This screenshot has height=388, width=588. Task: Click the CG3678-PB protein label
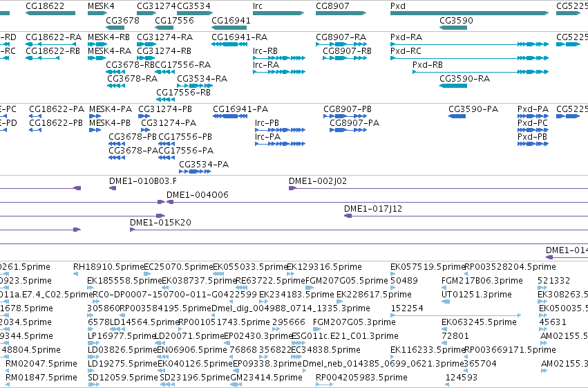tap(133, 137)
